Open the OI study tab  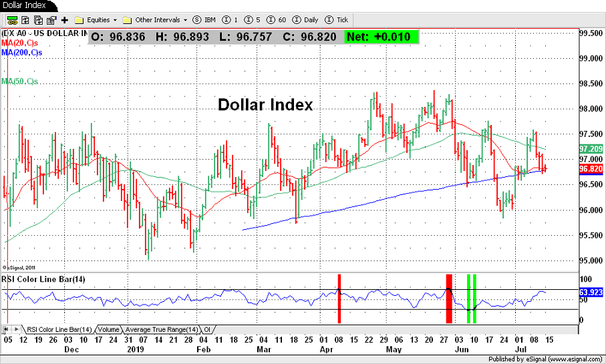click(x=207, y=330)
